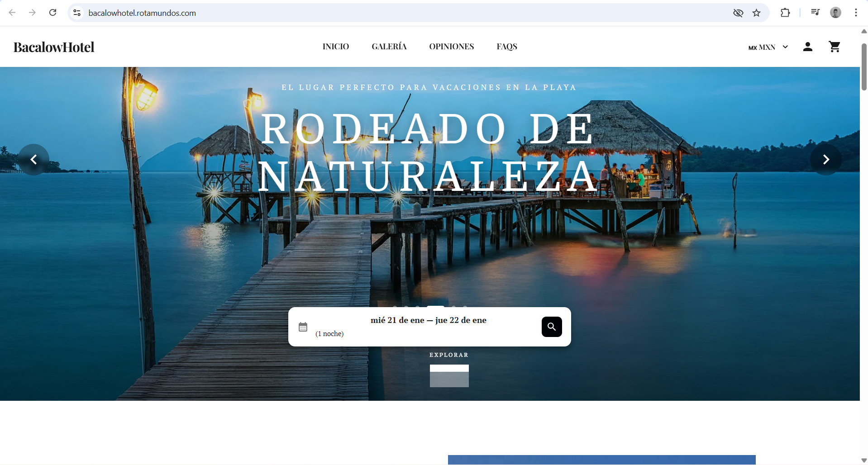Open the FAQS section
This screenshot has width=868, height=465.
[x=506, y=46]
